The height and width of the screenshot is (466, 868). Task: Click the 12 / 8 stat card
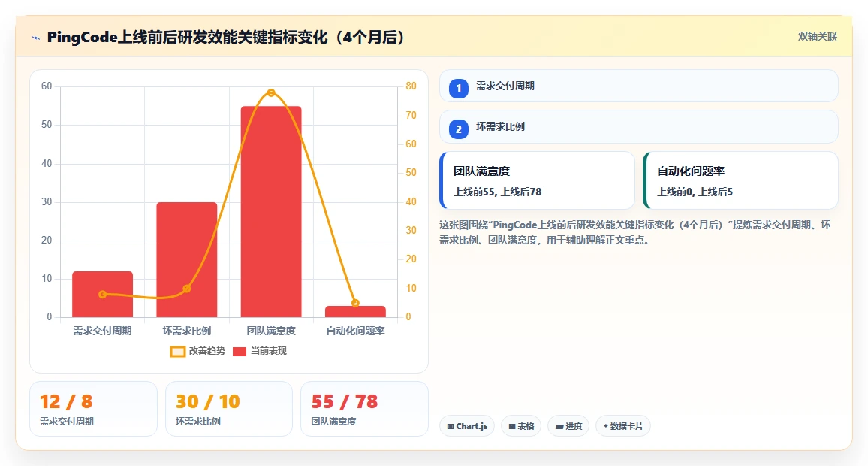click(94, 409)
